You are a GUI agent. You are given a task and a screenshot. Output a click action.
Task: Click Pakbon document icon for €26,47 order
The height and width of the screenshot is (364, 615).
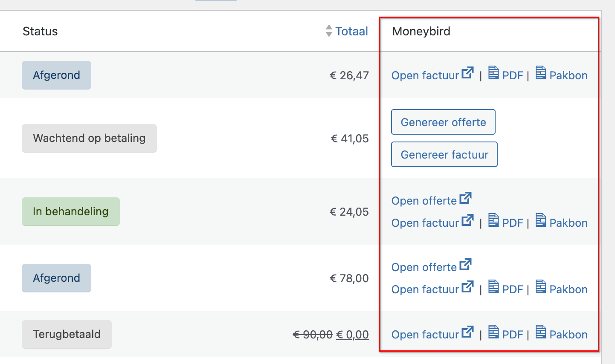coord(541,73)
